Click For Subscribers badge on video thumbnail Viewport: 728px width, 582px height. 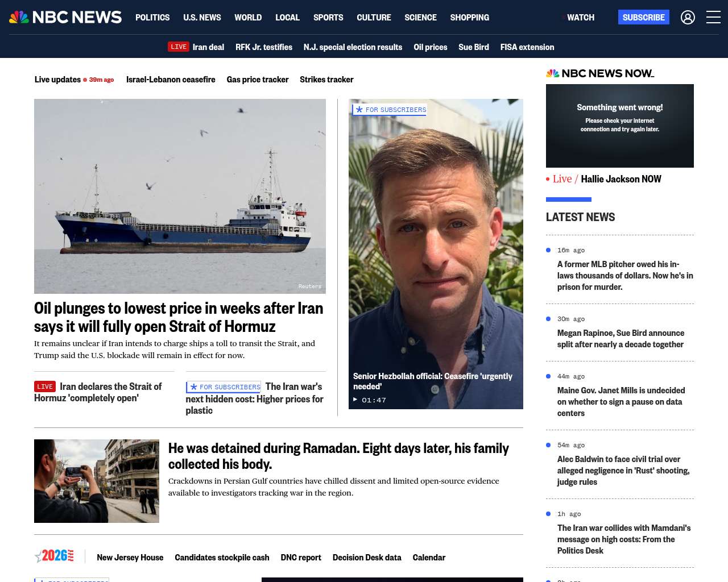390,110
